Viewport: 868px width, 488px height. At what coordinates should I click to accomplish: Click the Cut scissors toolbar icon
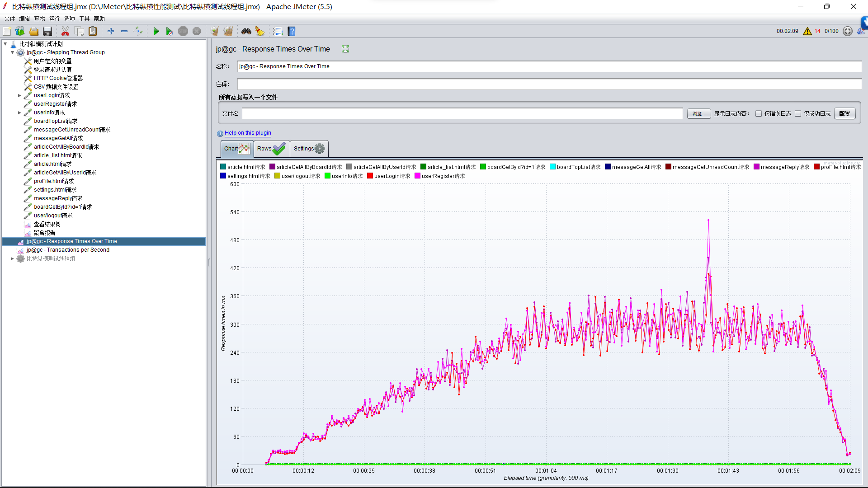tap(65, 31)
